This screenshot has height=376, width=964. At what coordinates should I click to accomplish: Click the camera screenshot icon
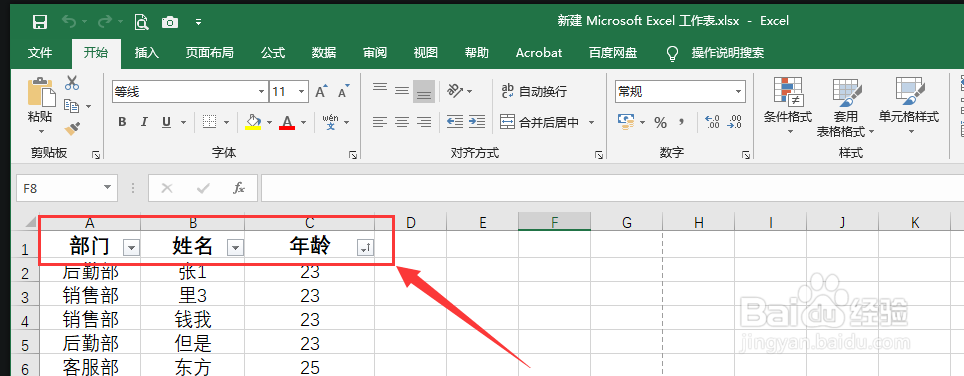(170, 23)
